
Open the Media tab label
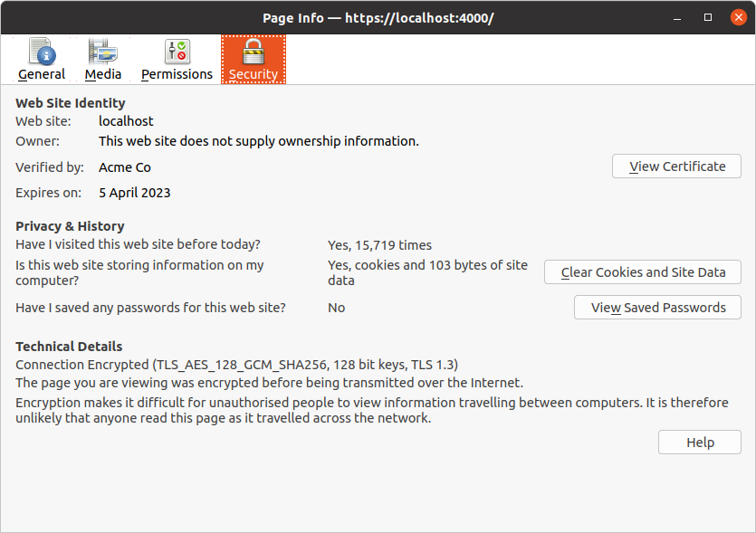click(x=103, y=74)
